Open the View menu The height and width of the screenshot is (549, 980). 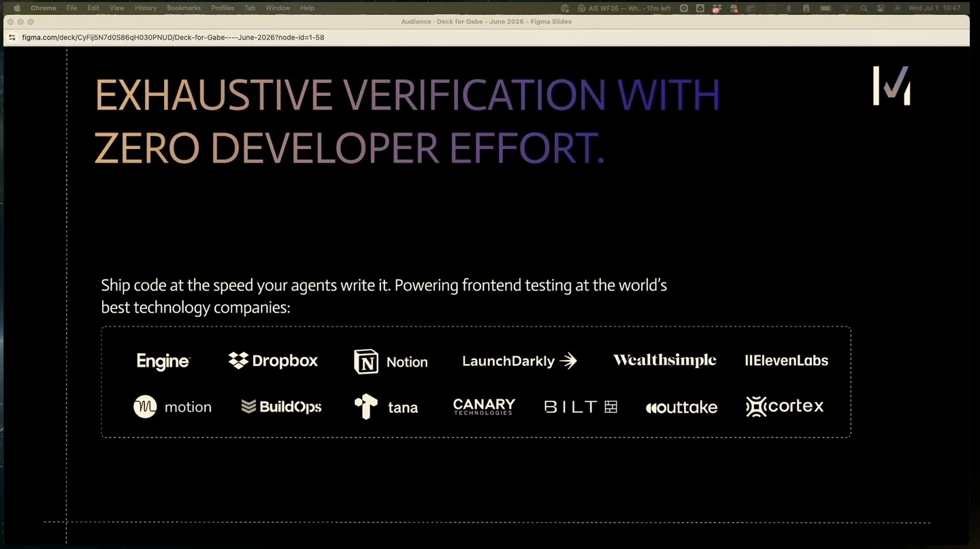pos(117,8)
